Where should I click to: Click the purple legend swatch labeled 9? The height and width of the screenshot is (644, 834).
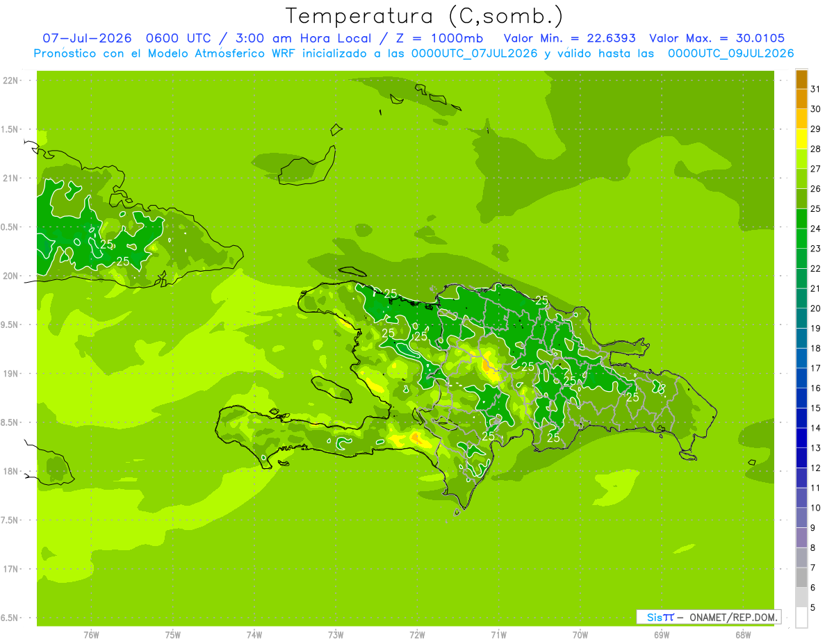(801, 518)
